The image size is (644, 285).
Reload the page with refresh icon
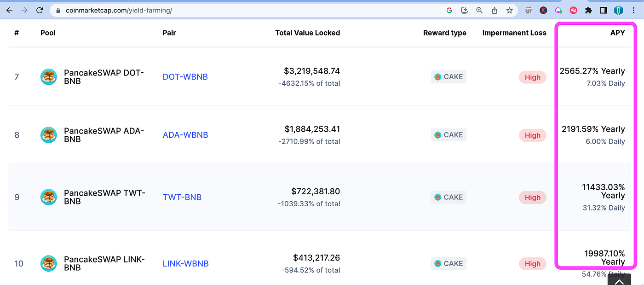point(40,10)
